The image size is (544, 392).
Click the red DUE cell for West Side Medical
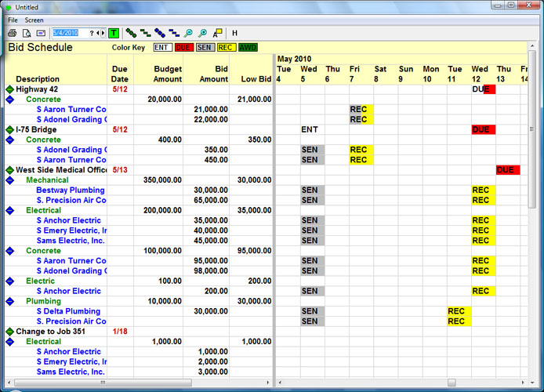tap(506, 170)
